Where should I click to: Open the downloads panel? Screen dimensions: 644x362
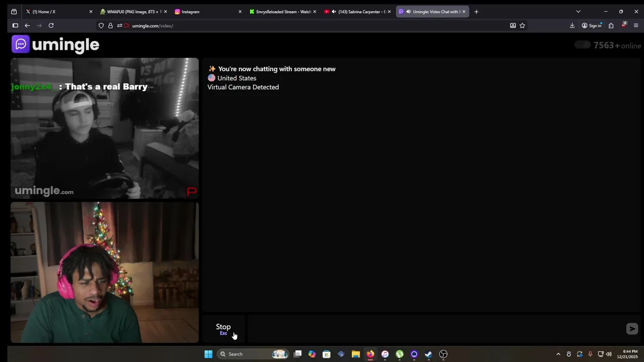click(572, 26)
